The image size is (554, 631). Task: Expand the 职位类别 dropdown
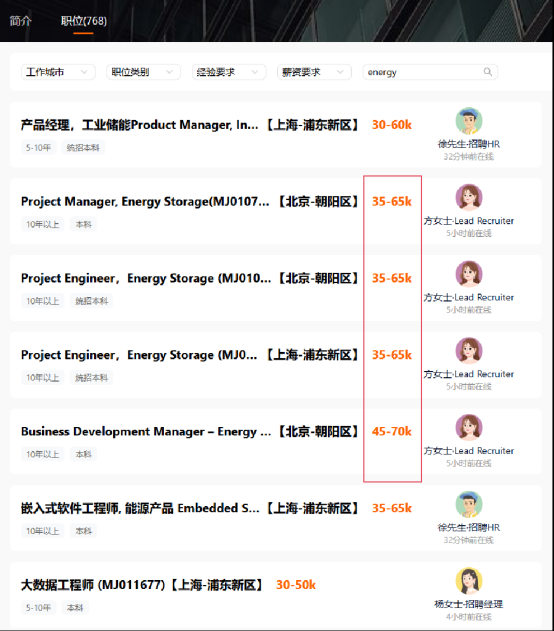(x=144, y=72)
